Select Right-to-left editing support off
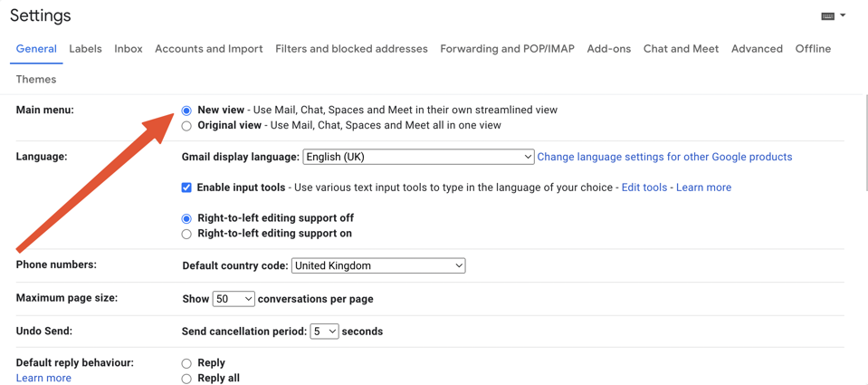This screenshot has height=385, width=868. (186, 218)
